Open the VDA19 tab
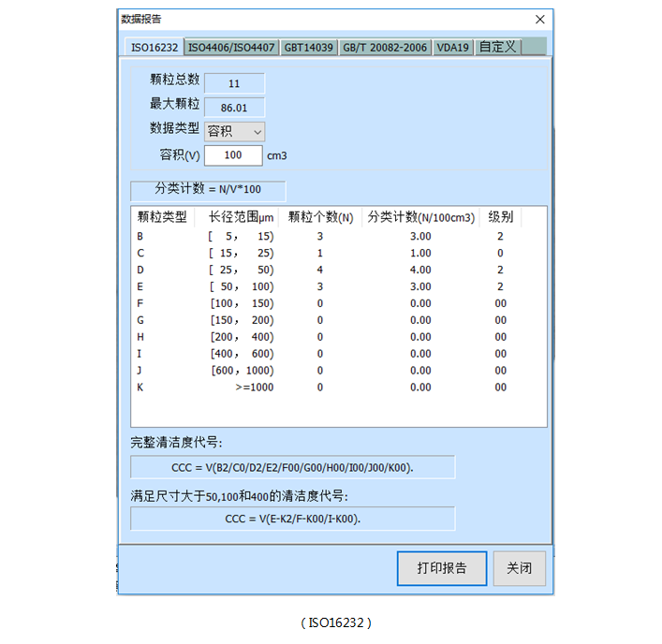662x644 pixels. coord(453,48)
